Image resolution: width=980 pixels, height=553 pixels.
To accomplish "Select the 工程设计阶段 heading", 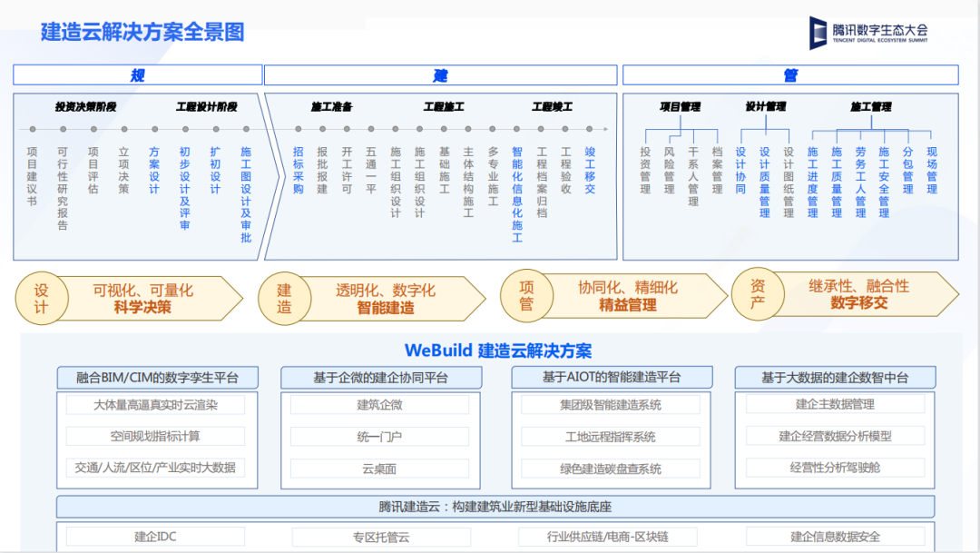I will tap(207, 107).
